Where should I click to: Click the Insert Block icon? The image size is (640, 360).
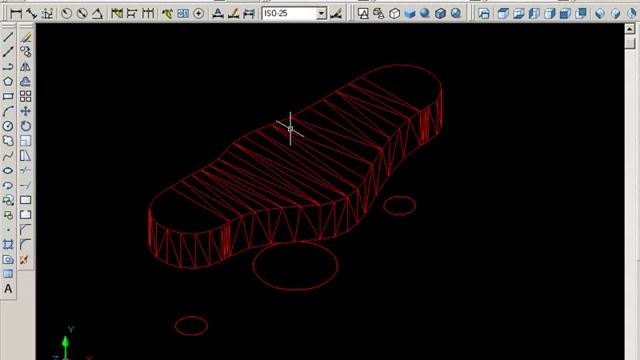(8, 200)
